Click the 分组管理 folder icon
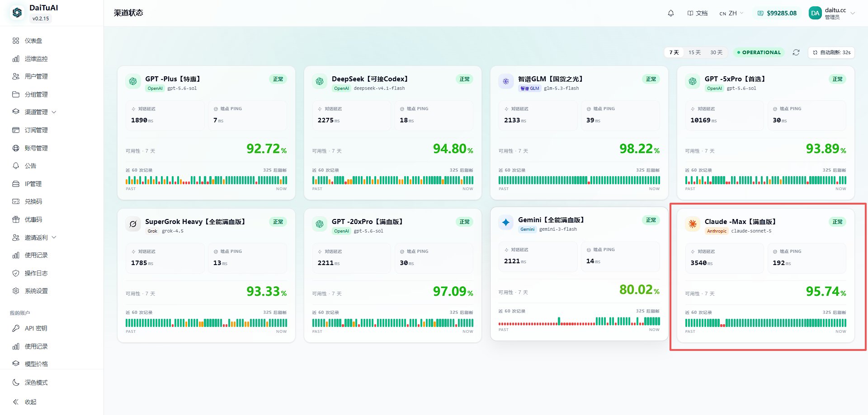The height and width of the screenshot is (415, 868). [x=16, y=94]
